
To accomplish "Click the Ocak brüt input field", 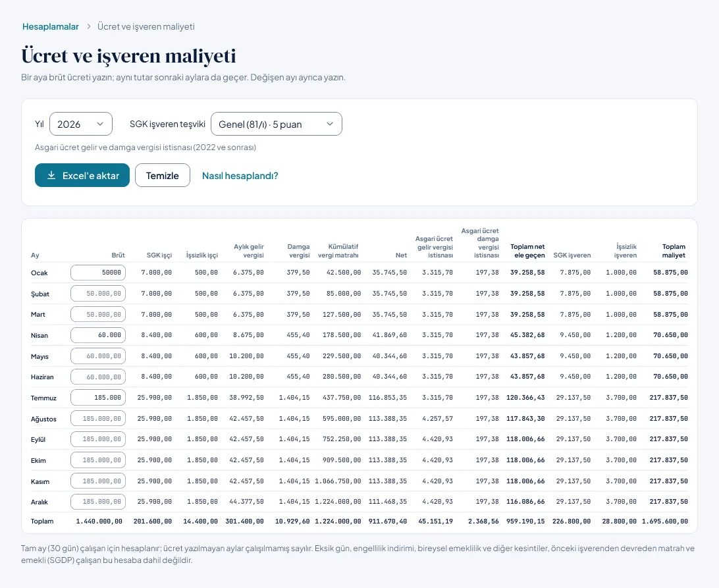I will 98,273.
